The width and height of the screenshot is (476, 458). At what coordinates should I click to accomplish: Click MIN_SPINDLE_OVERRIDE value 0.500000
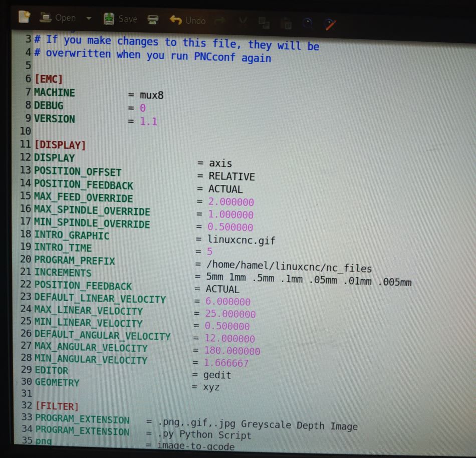[230, 227]
